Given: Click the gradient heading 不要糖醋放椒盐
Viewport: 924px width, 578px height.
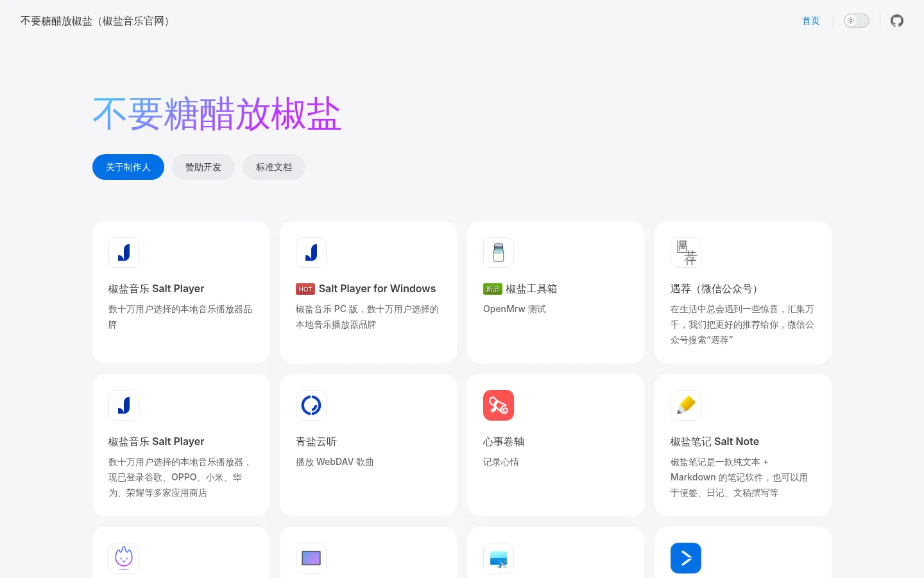Looking at the screenshot, I should tap(217, 114).
